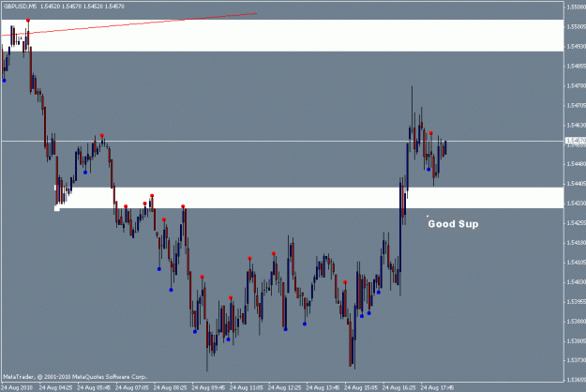This screenshot has width=586, height=392.
Task: Click the 1.53880 price axis label
Action: 576,322
